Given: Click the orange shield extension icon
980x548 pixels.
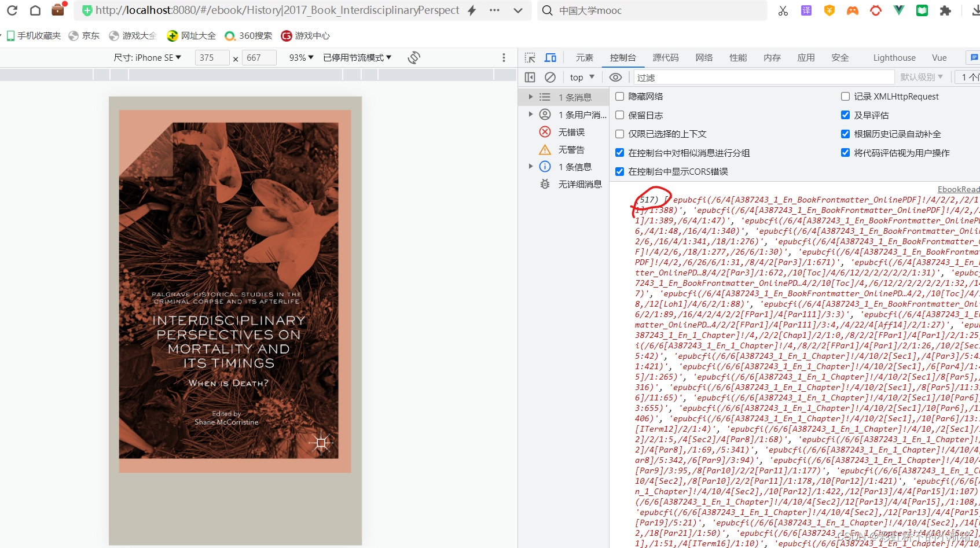Looking at the screenshot, I should [x=829, y=10].
